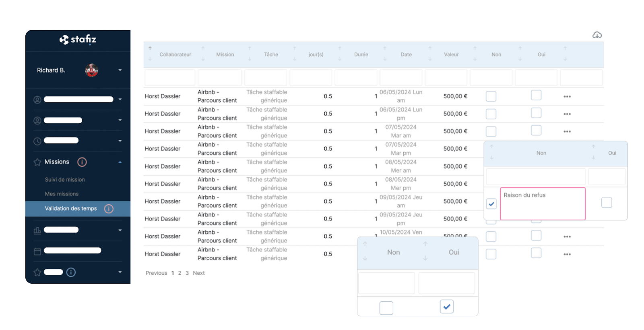
Task: Select Validation des temps menu item
Action: [78, 209]
